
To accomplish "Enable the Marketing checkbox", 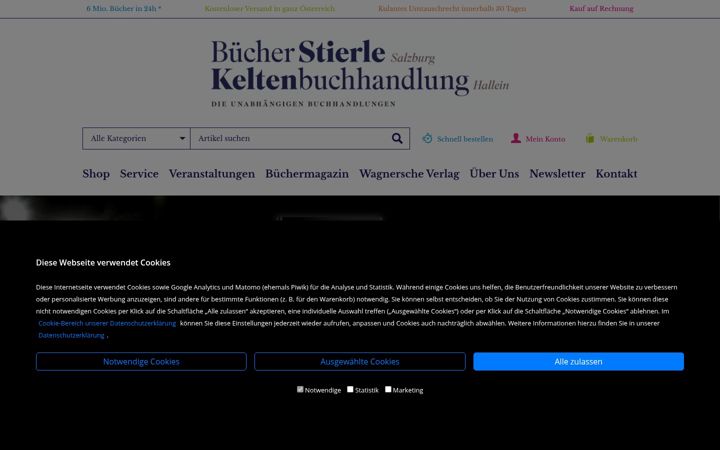I will tap(388, 389).
